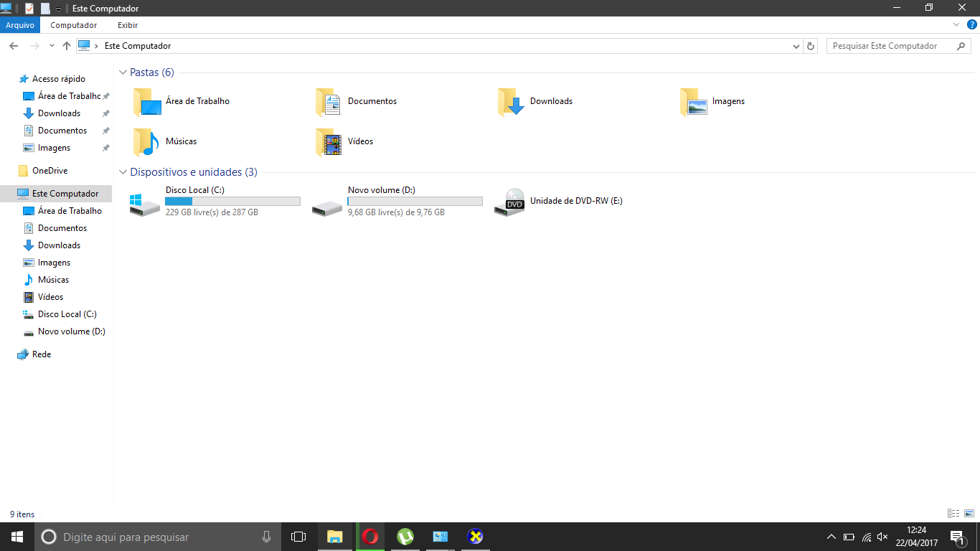The image size is (980, 551).
Task: Expand the ribbon with the chevron
Action: pos(956,24)
